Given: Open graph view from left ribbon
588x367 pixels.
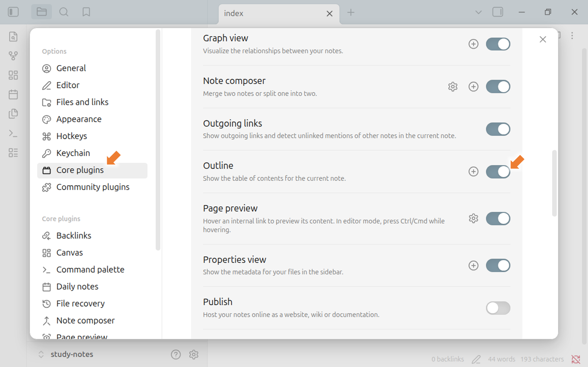Looking at the screenshot, I should tap(13, 56).
